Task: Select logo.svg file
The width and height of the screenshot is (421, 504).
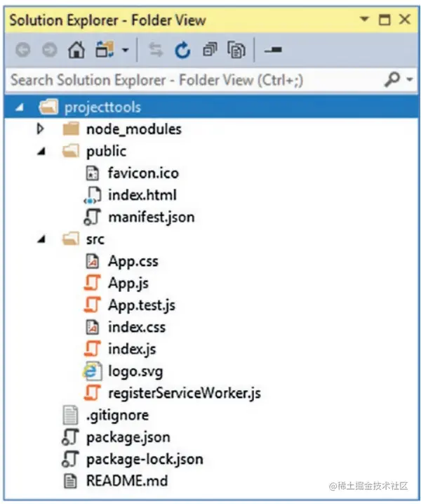Action: point(135,371)
